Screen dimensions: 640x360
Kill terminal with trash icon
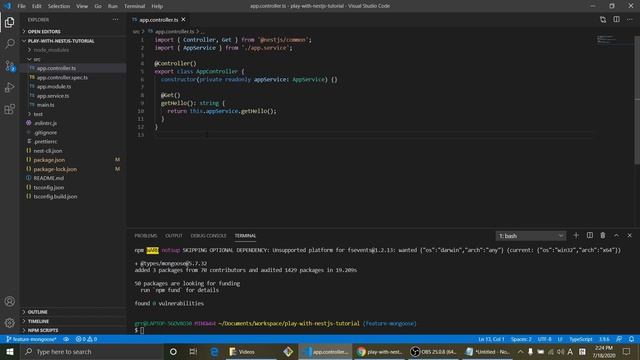[603, 236]
